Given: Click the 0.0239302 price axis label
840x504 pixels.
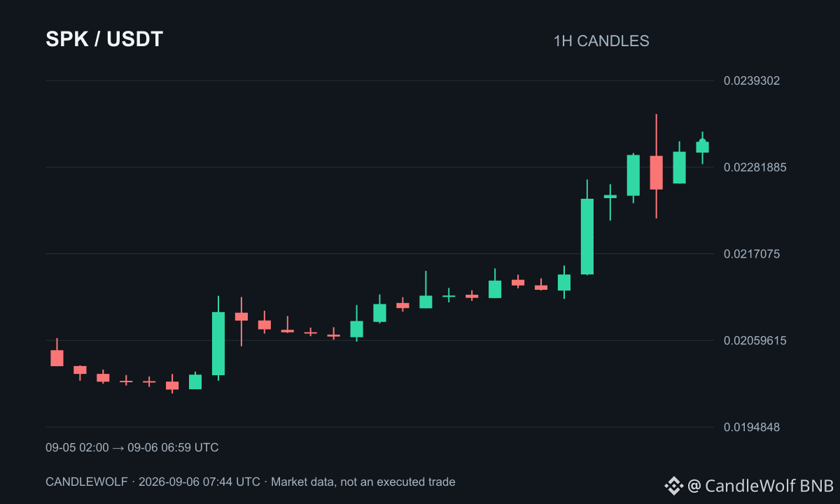Looking at the screenshot, I should click(752, 80).
